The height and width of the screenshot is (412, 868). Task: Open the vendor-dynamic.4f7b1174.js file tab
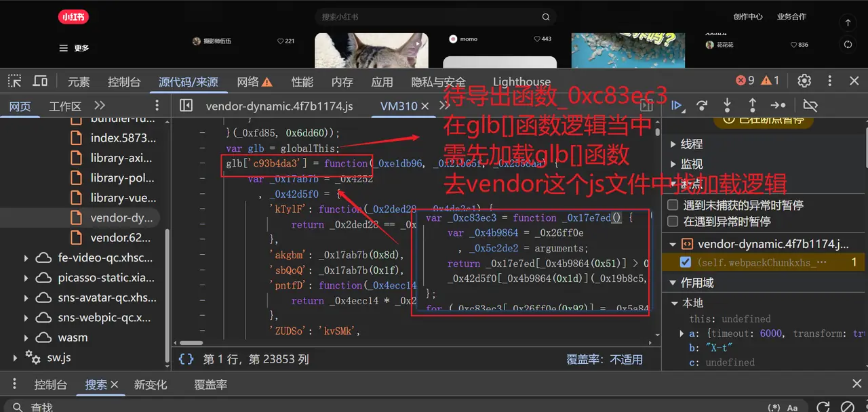tap(279, 106)
